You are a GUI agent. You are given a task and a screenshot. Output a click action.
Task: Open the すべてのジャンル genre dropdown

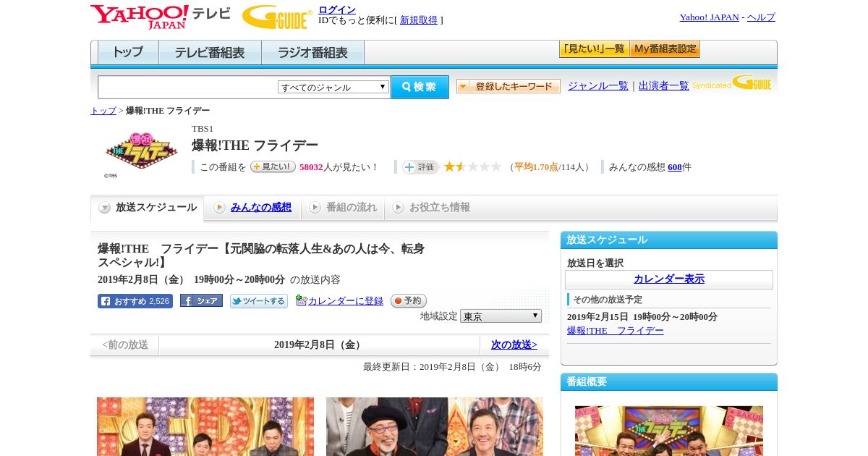[333, 87]
